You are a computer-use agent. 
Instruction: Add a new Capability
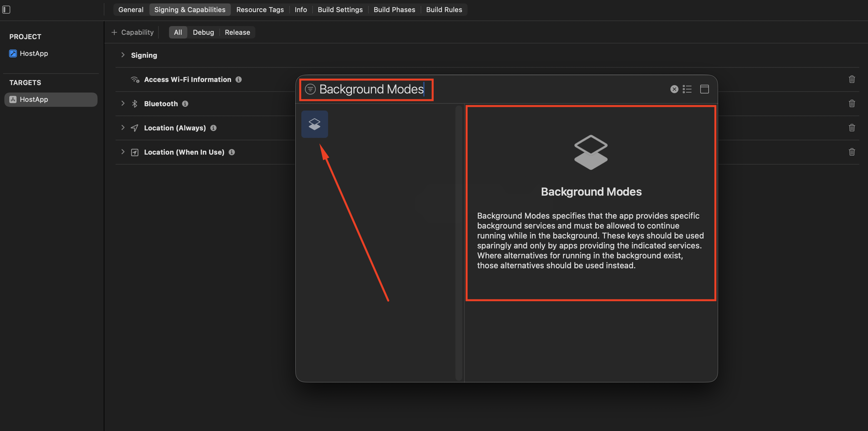[132, 32]
